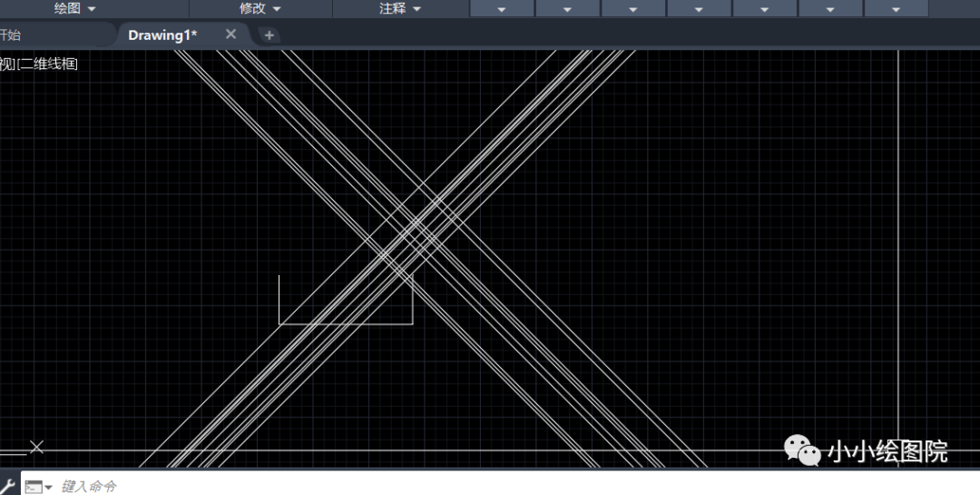Expand the first unlabeled panel arrow after 注释
980x495 pixels.
coord(502,9)
